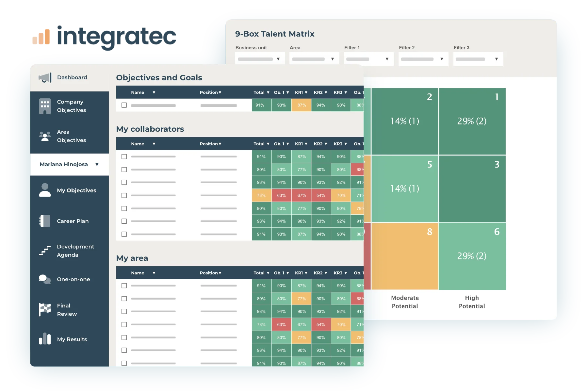Sort My collaborators by Position header
The width and height of the screenshot is (588, 392).
(210, 144)
